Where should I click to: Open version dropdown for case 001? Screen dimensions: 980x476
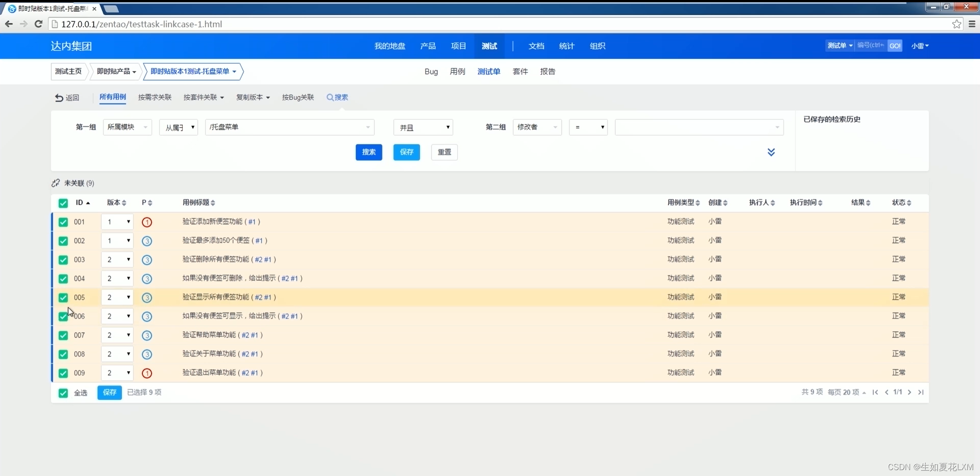[x=117, y=222]
